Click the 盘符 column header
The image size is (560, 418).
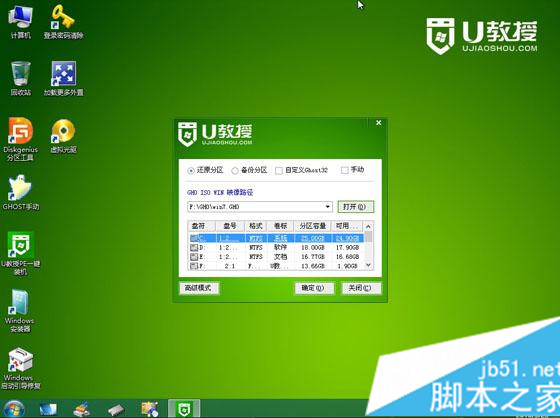coord(201,226)
